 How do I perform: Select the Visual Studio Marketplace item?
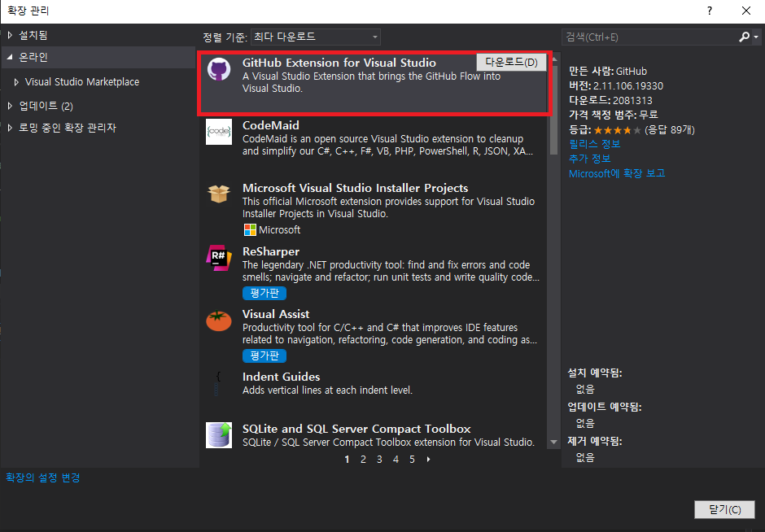82,82
